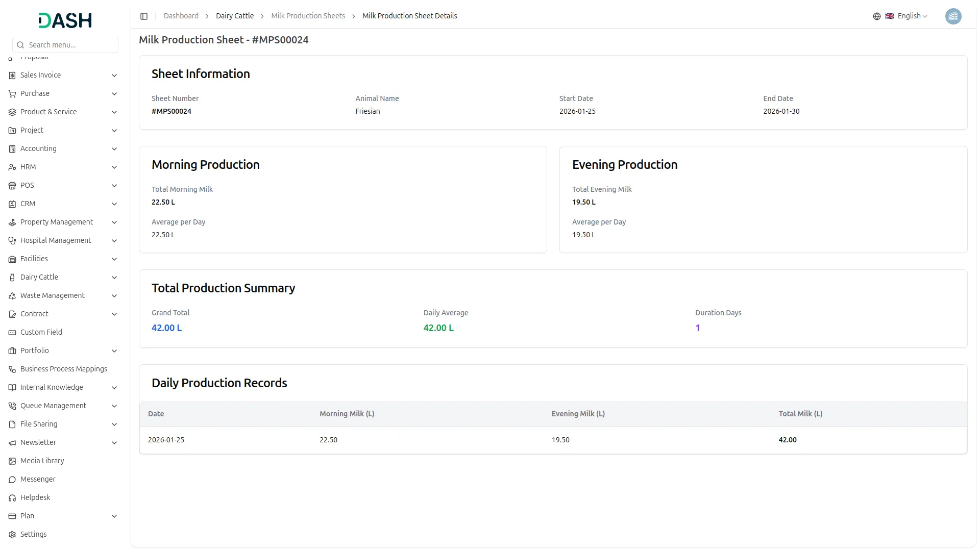
Task: Expand the CRM menu chevron
Action: click(114, 204)
